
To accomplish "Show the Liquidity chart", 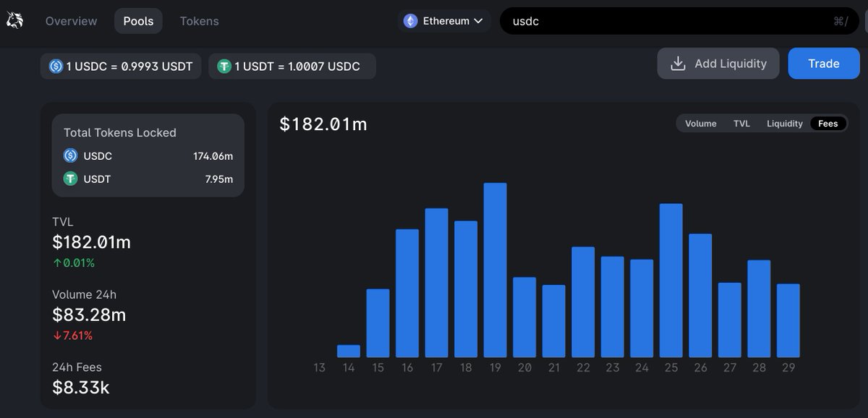I will tap(785, 124).
